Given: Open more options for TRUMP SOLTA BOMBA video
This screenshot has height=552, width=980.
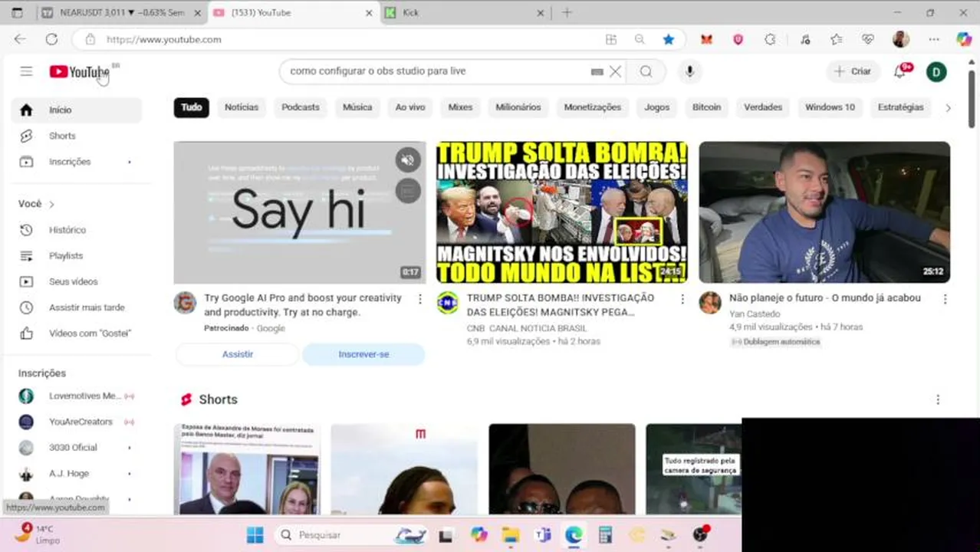Looking at the screenshot, I should click(x=682, y=299).
